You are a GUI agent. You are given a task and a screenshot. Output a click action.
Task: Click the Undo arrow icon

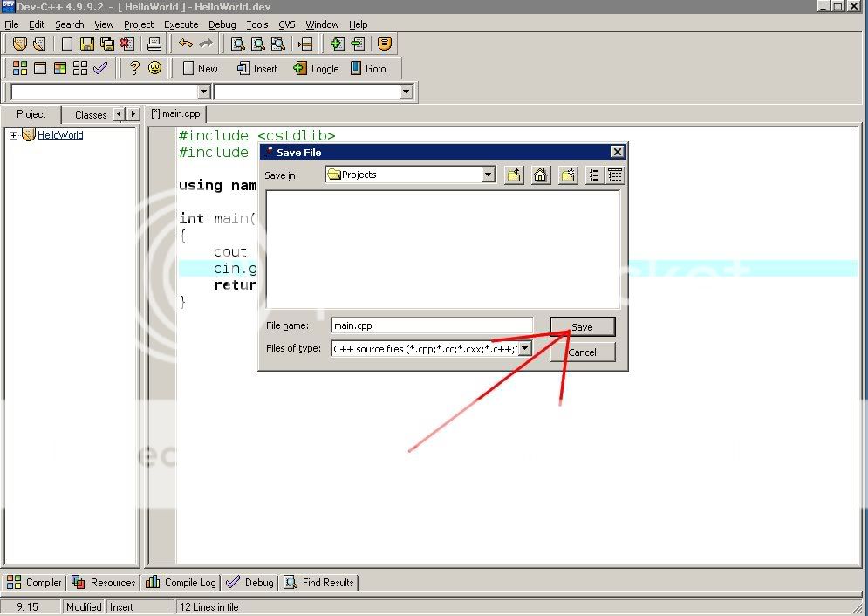[x=186, y=43]
